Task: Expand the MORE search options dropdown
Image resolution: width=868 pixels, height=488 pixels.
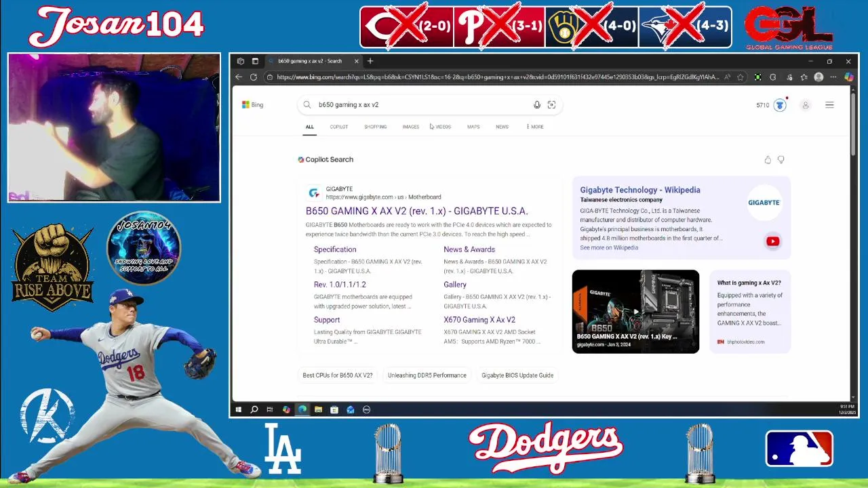Action: tap(535, 127)
